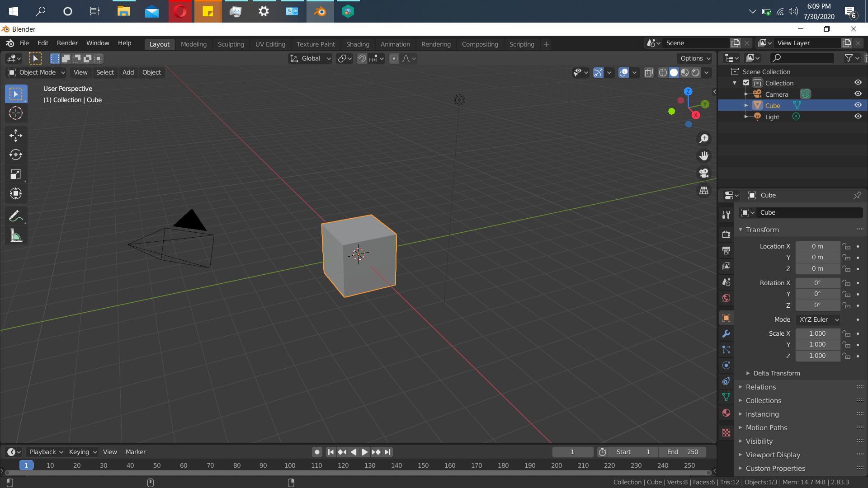Select the Move tool

[x=16, y=135]
